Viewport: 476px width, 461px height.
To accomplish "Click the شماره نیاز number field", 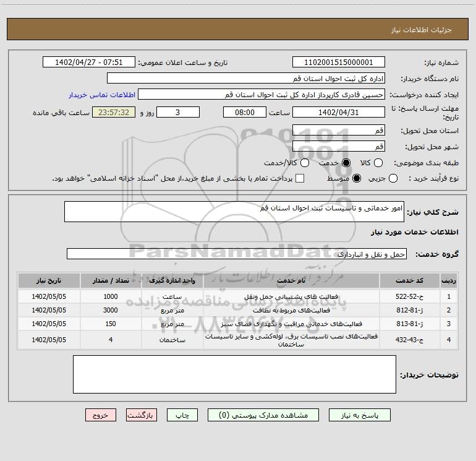I will tap(339, 62).
